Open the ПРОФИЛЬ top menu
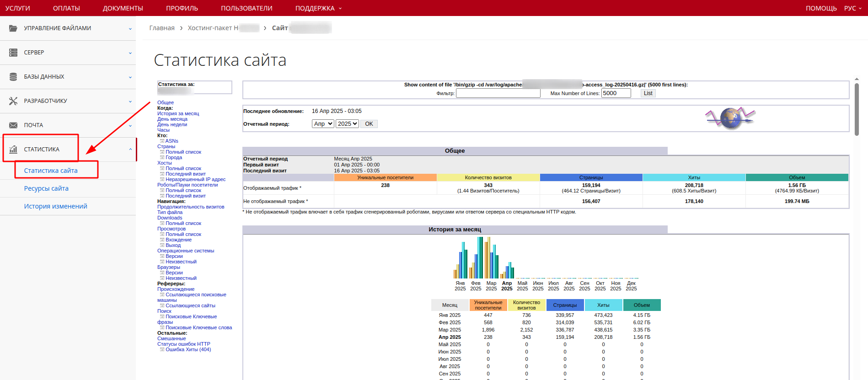This screenshot has height=380, width=868. 182,8
